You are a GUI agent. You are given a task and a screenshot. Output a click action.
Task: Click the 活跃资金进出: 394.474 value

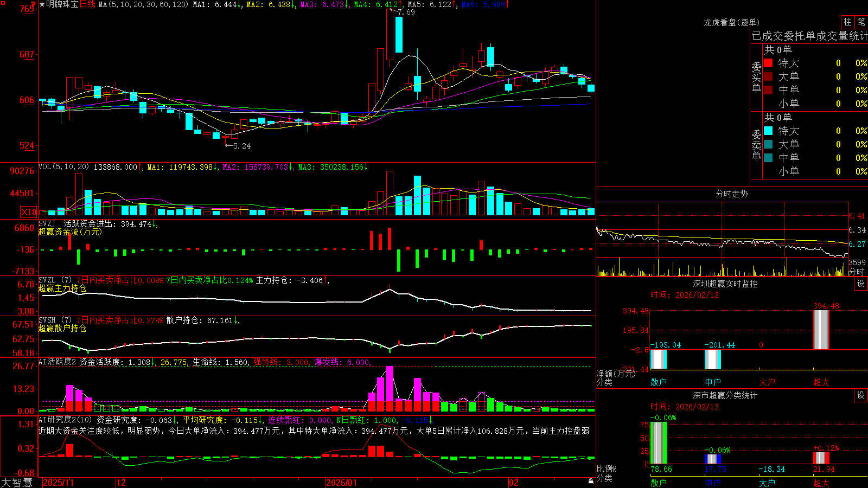point(107,224)
